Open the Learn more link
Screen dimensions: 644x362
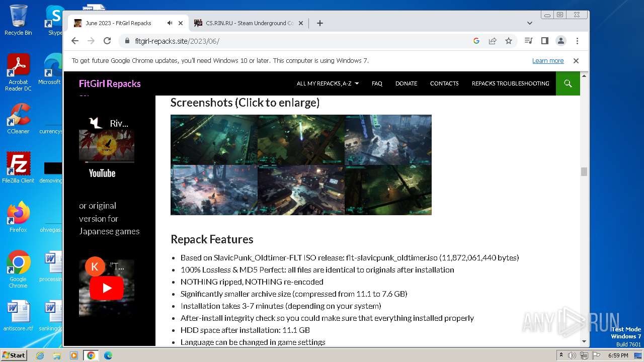tap(548, 60)
